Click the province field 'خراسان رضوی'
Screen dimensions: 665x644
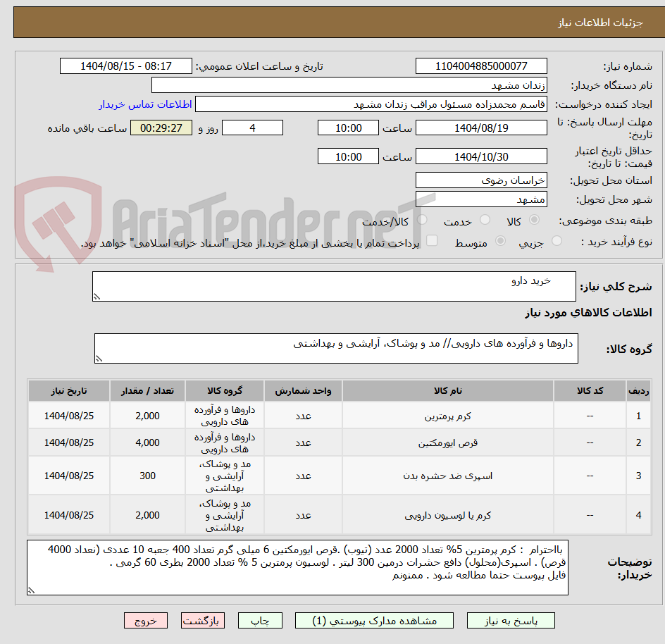click(481, 180)
